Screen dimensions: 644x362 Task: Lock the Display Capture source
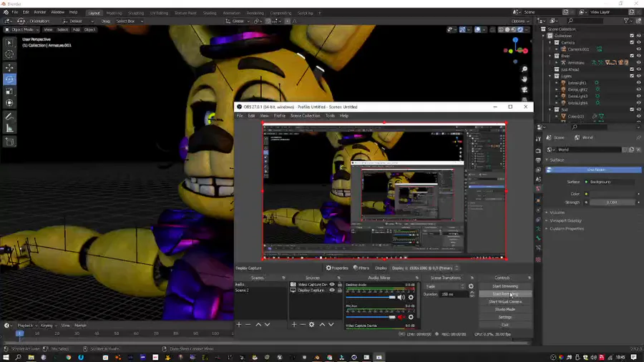(x=340, y=290)
